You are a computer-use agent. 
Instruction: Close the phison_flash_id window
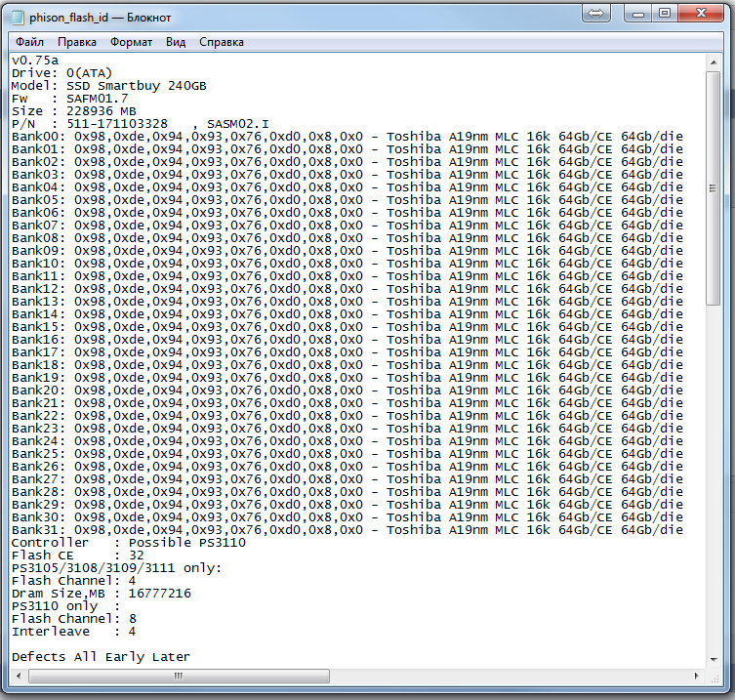[x=701, y=13]
